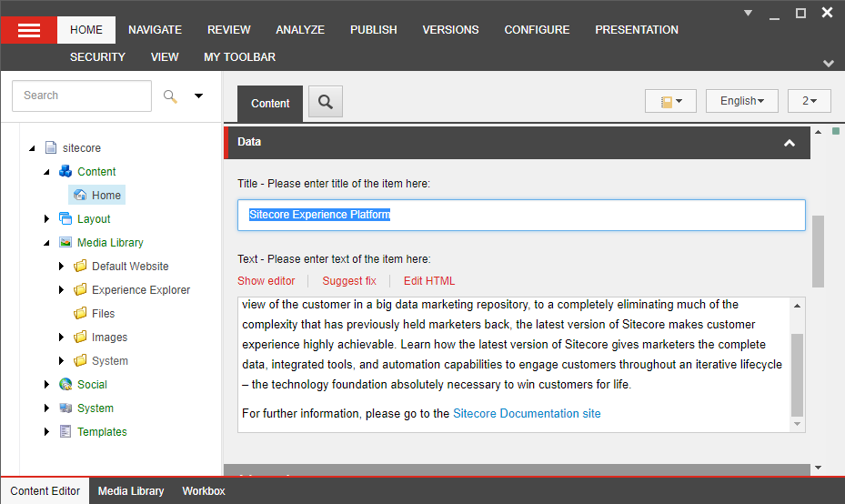Click the green validation marker beside scrollbar

tap(835, 131)
